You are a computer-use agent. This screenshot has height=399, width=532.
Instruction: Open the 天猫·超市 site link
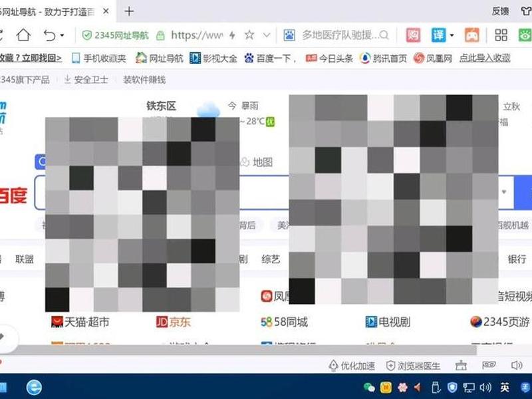click(x=80, y=322)
